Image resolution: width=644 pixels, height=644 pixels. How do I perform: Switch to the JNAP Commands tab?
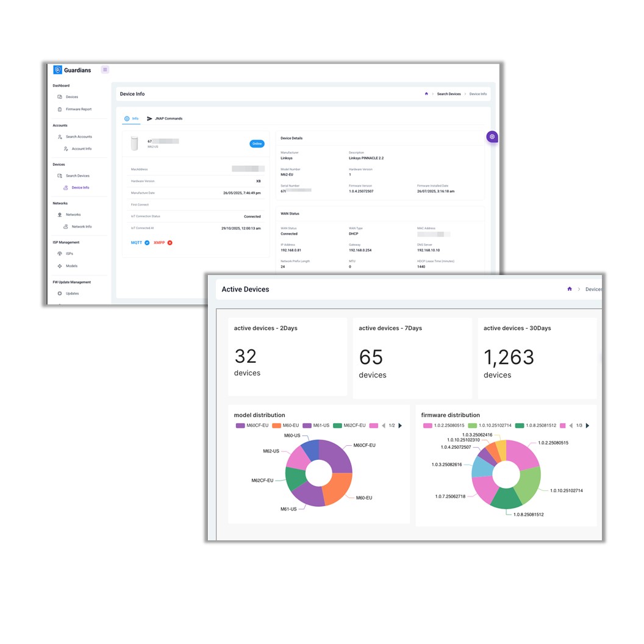(165, 118)
